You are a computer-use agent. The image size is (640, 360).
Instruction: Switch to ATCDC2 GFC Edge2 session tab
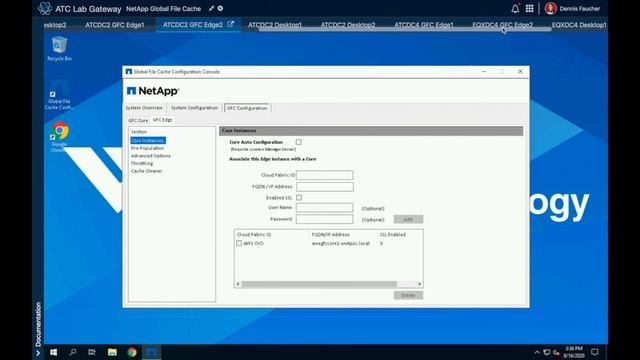click(193, 25)
